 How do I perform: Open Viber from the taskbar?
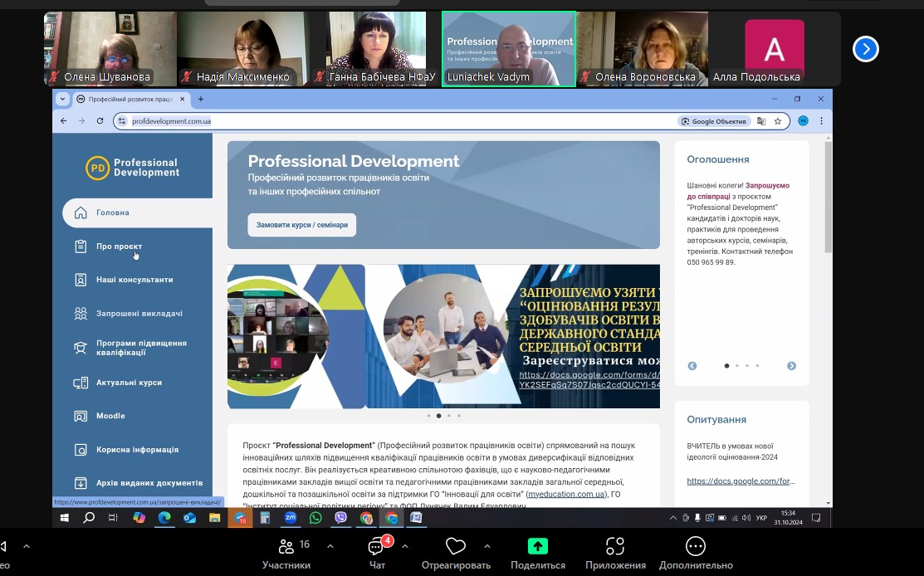tap(340, 518)
